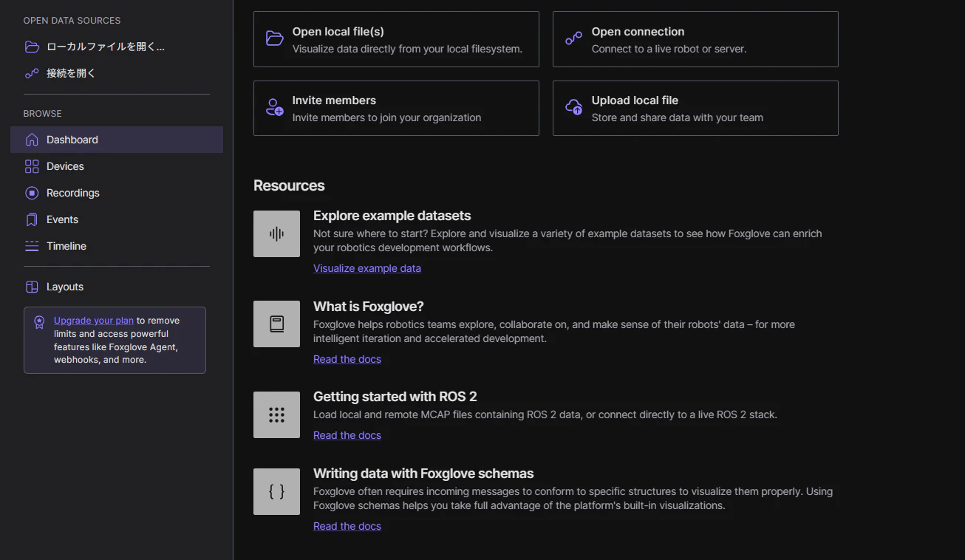This screenshot has height=560, width=965.
Task: Click the BROWSE section label
Action: (x=43, y=114)
